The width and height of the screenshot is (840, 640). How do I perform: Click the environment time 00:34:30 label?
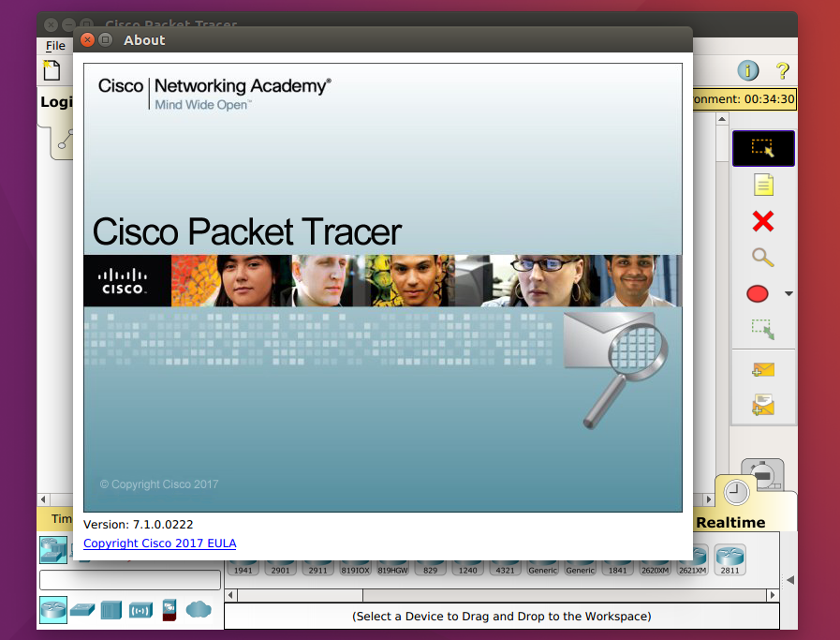click(x=744, y=99)
